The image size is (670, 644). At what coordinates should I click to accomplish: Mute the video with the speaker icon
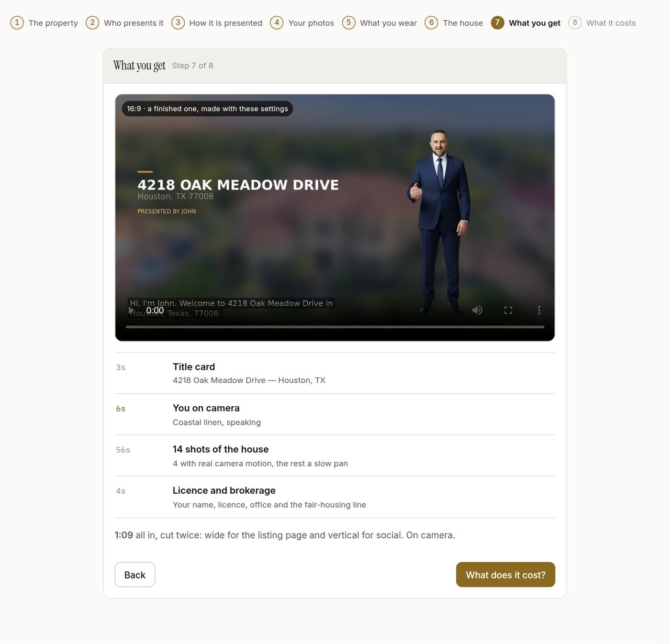tap(477, 311)
